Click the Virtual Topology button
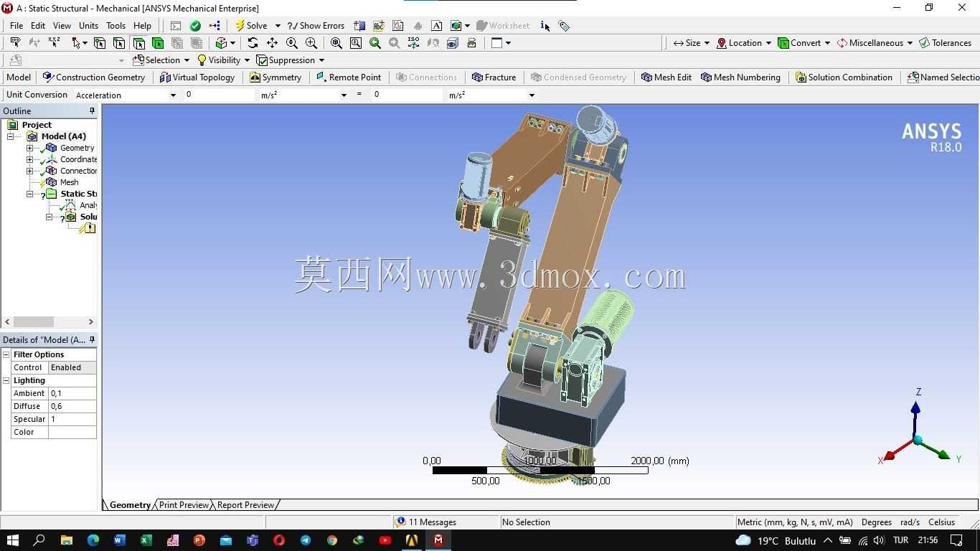This screenshot has height=551, width=980. point(197,77)
